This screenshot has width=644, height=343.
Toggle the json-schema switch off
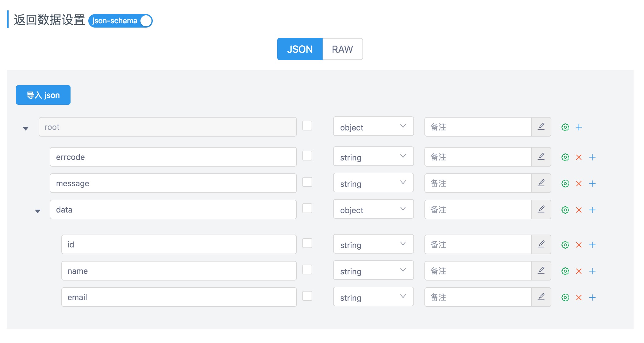(121, 21)
